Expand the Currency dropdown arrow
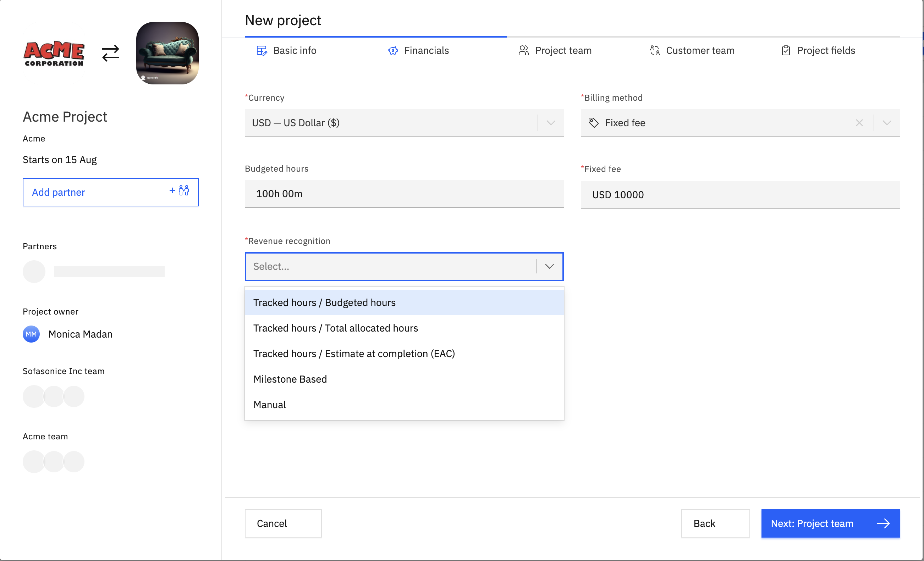Image resolution: width=924 pixels, height=561 pixels. pos(550,123)
